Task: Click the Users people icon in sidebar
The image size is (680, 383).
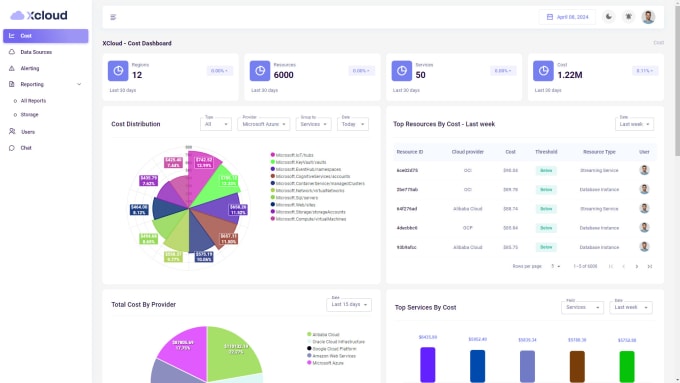Action: [x=12, y=131]
